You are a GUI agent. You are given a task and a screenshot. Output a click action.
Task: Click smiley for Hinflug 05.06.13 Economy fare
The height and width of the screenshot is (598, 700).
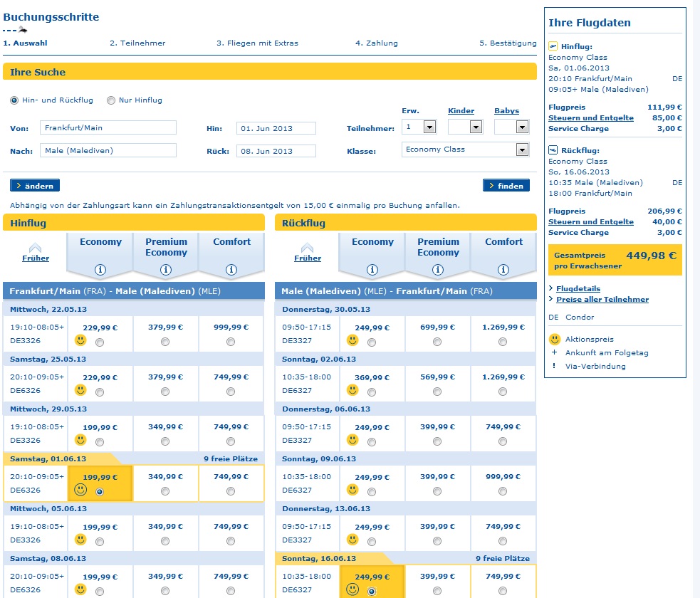point(80,540)
